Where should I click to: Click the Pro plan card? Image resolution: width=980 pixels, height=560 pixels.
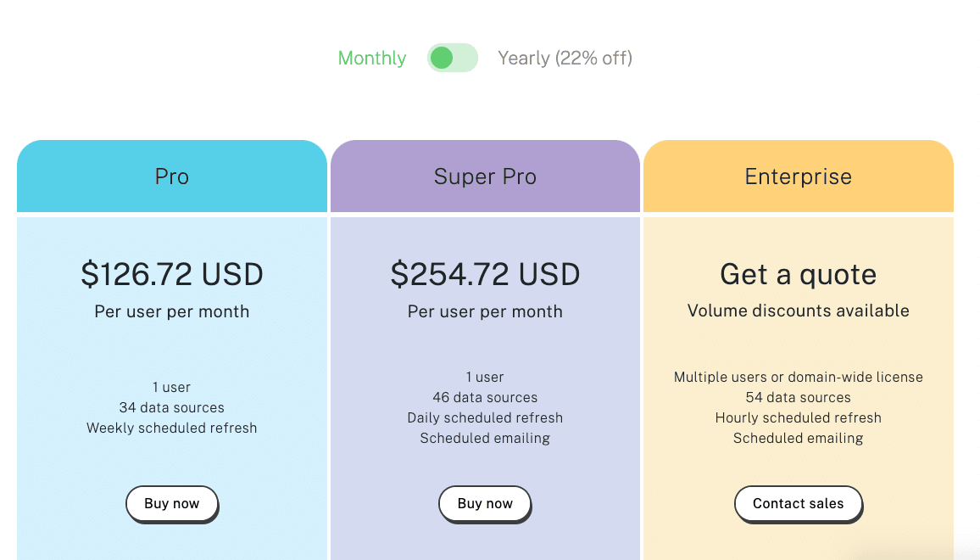coord(172,356)
